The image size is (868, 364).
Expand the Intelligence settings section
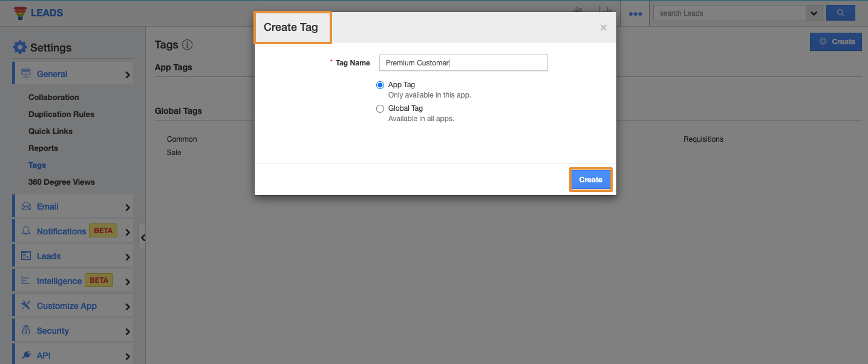tap(128, 282)
